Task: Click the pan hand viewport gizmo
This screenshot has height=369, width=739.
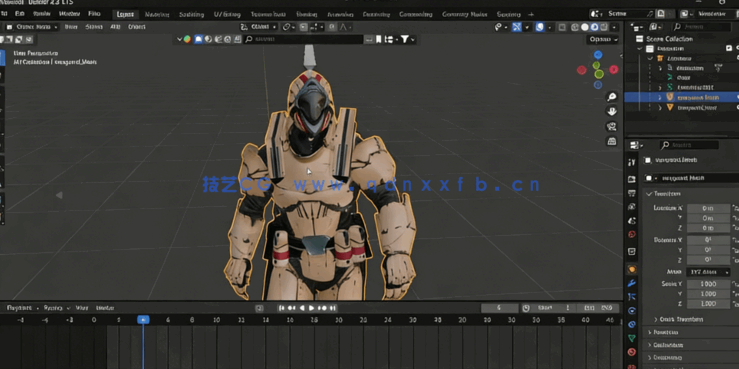Action: [612, 112]
